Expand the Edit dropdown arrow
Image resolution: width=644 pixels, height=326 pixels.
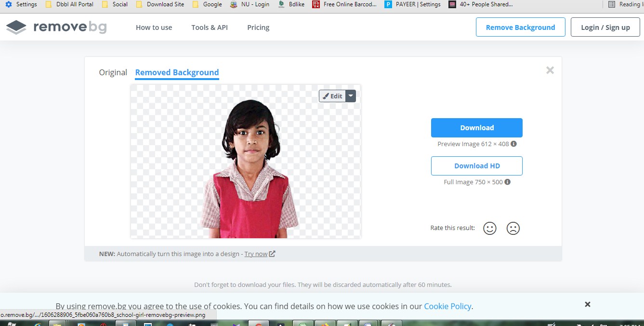pyautogui.click(x=351, y=96)
